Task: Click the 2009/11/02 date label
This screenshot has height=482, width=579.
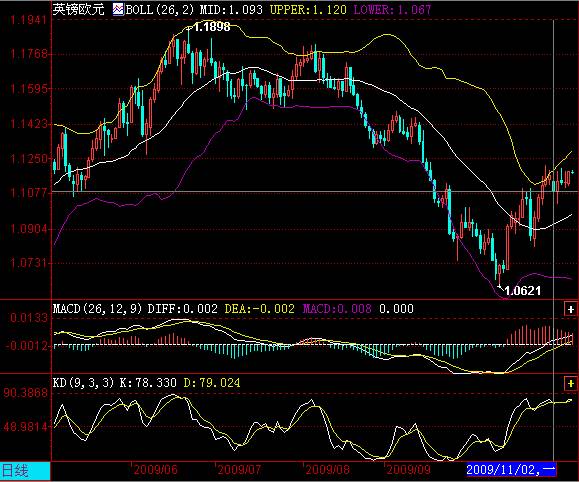Action: coord(511,470)
